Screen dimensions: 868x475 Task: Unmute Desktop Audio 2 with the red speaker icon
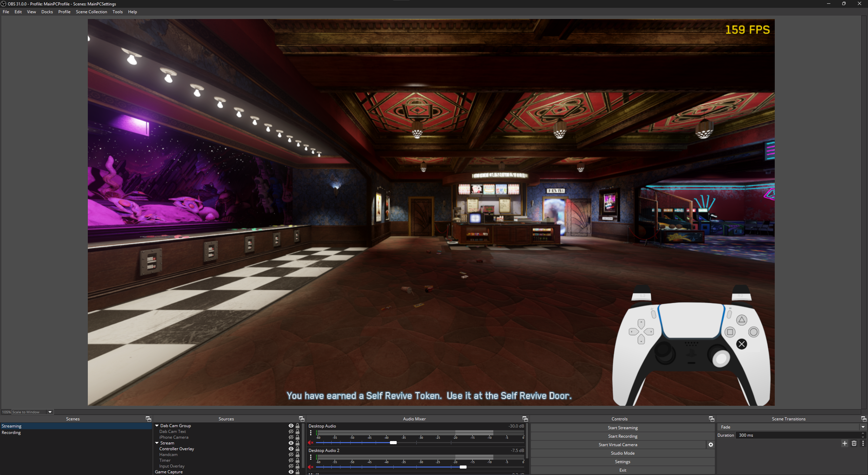[x=311, y=467]
